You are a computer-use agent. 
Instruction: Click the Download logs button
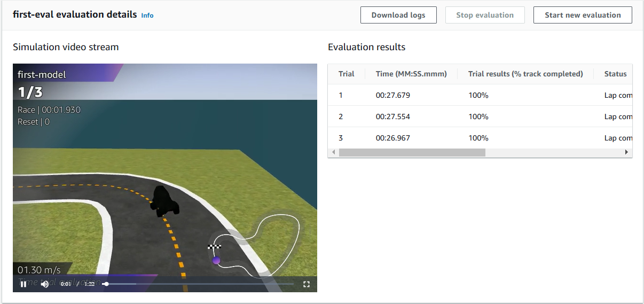point(398,15)
